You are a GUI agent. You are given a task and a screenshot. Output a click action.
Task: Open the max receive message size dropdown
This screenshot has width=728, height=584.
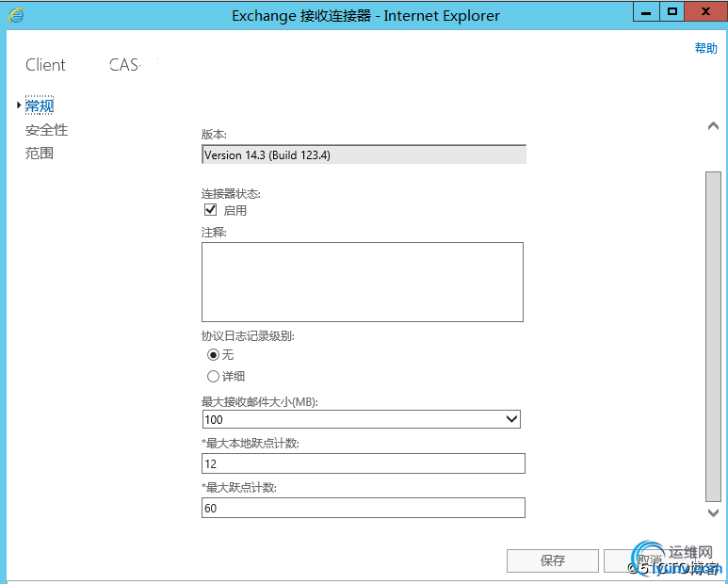tap(362, 419)
